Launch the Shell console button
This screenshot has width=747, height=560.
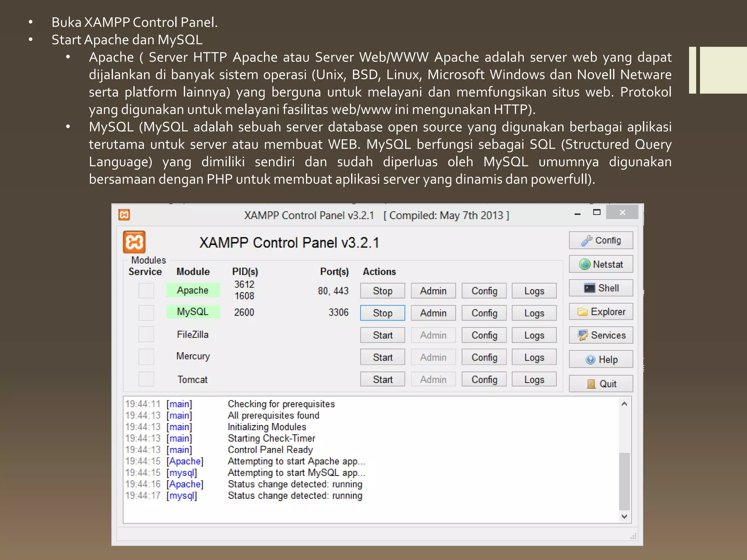point(601,288)
